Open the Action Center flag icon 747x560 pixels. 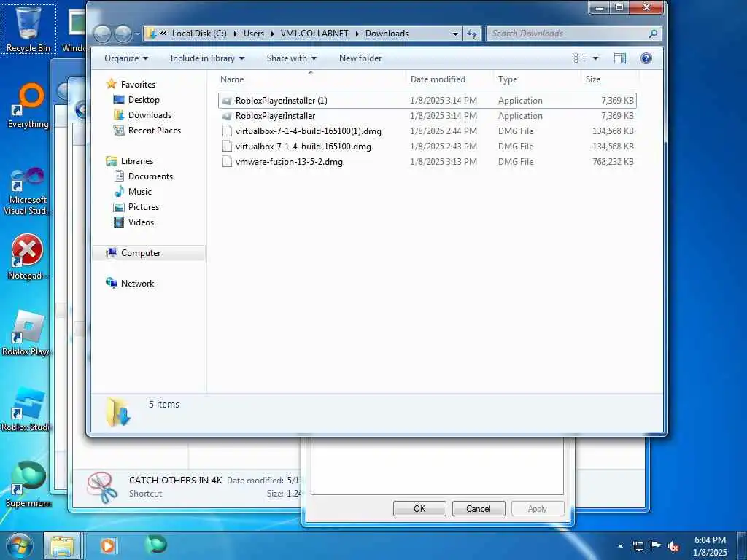(656, 546)
